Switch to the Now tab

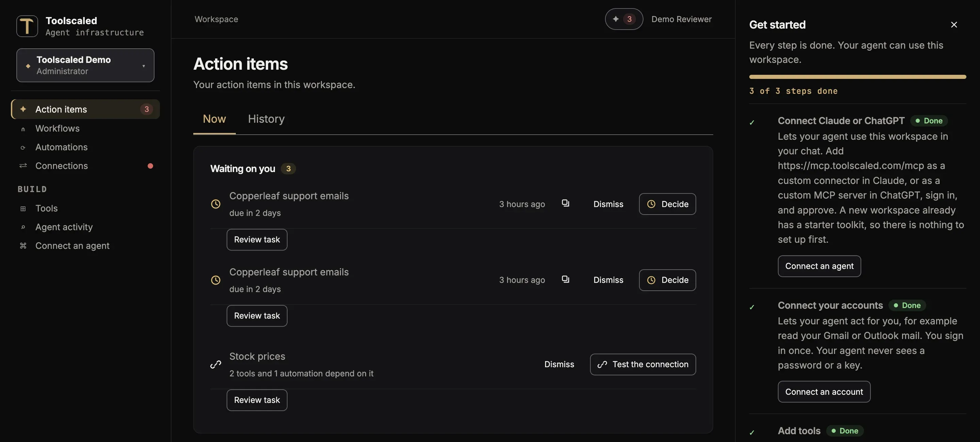[x=214, y=119]
